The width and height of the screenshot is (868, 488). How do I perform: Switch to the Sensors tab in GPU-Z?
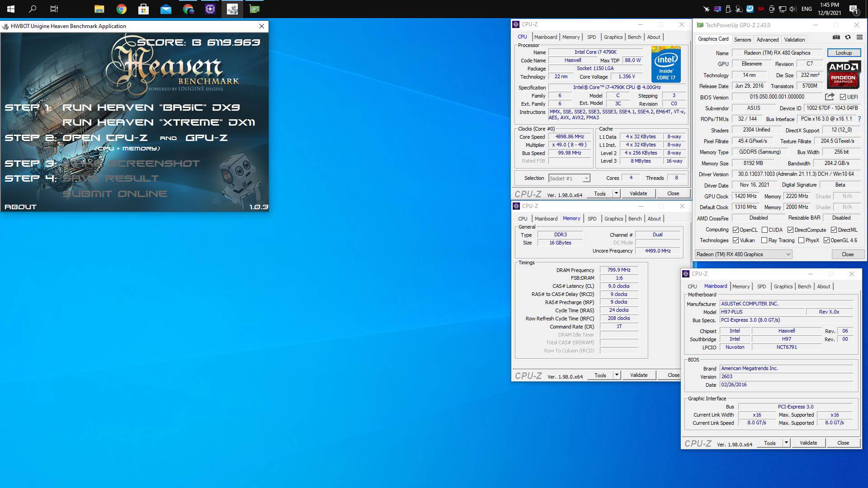point(742,40)
